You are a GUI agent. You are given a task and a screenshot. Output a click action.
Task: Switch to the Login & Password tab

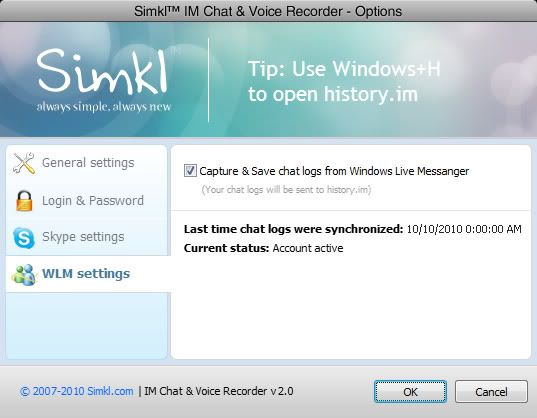tap(87, 201)
